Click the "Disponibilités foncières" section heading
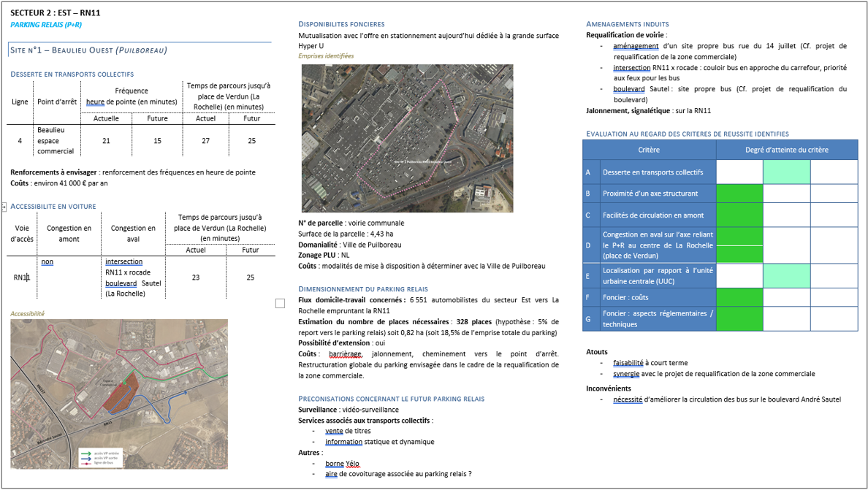 (341, 24)
